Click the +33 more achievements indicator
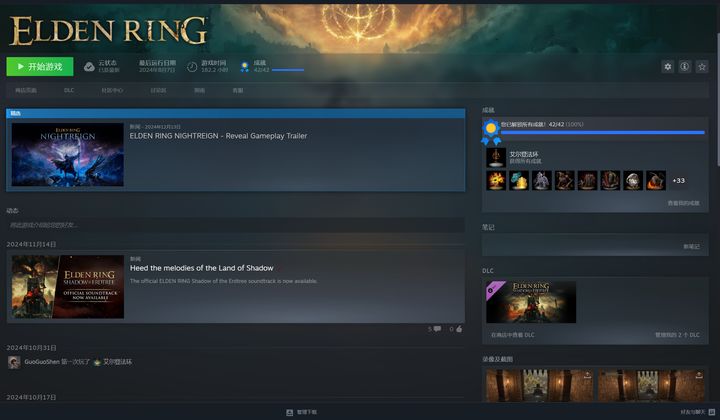This screenshot has height=420, width=720. pyautogui.click(x=679, y=181)
